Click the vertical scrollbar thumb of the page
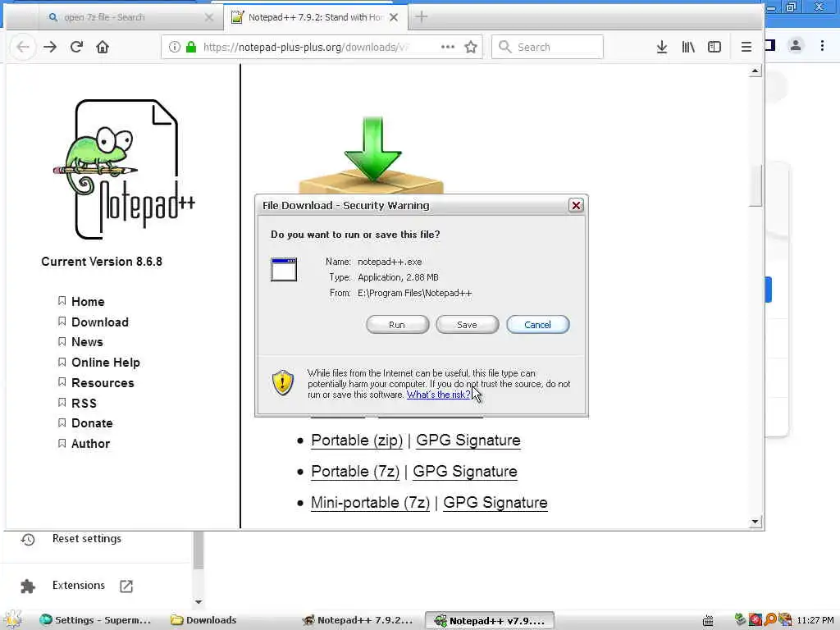840x630 pixels. point(755,186)
